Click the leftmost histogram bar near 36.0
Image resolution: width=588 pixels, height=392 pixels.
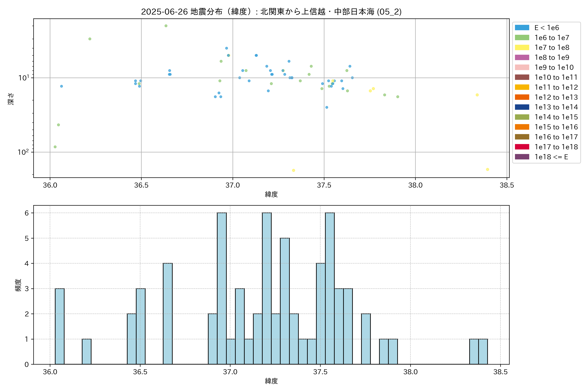click(59, 326)
